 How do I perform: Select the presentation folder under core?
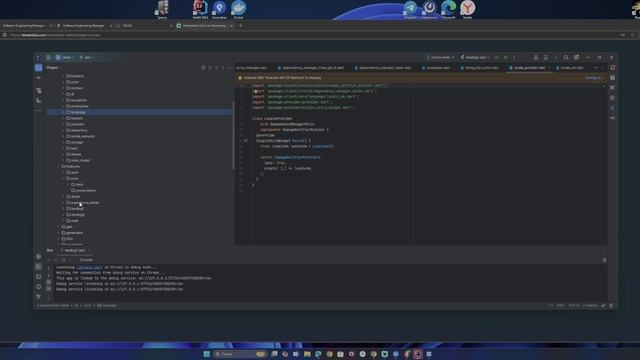click(x=84, y=191)
